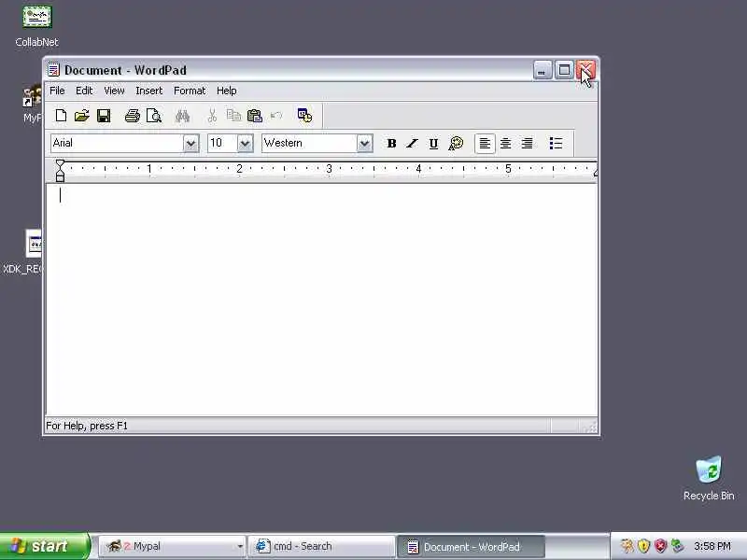Paste using the clipboard icon
The height and width of the screenshot is (560, 747).
click(x=255, y=116)
